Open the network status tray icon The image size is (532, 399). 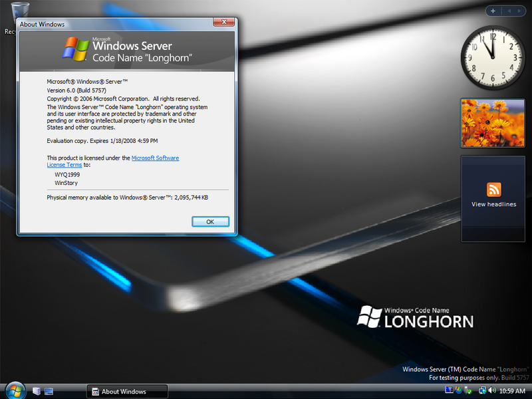coord(483,390)
